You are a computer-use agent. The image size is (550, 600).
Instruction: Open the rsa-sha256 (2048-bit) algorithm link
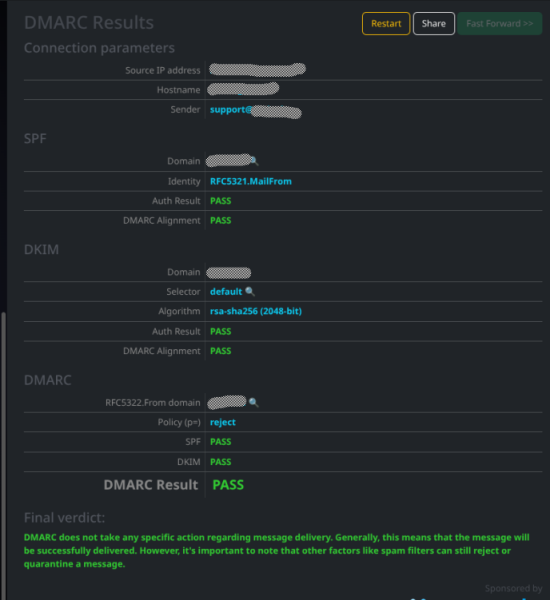256,311
